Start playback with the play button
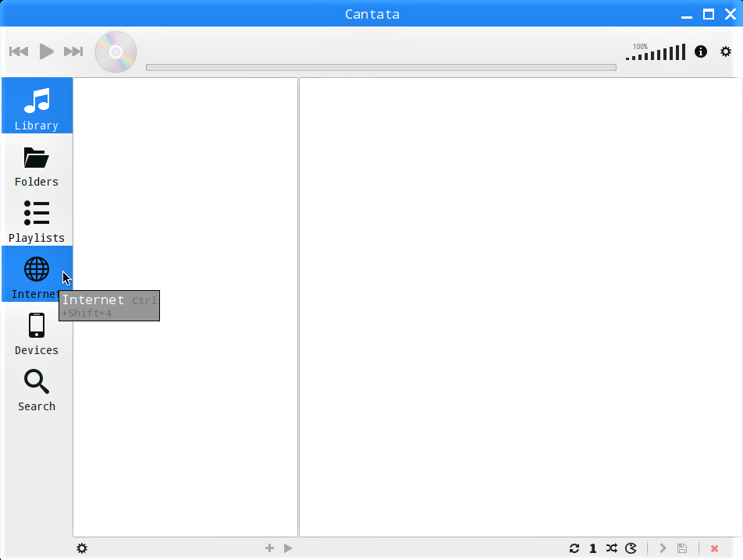The width and height of the screenshot is (743, 560). click(46, 51)
